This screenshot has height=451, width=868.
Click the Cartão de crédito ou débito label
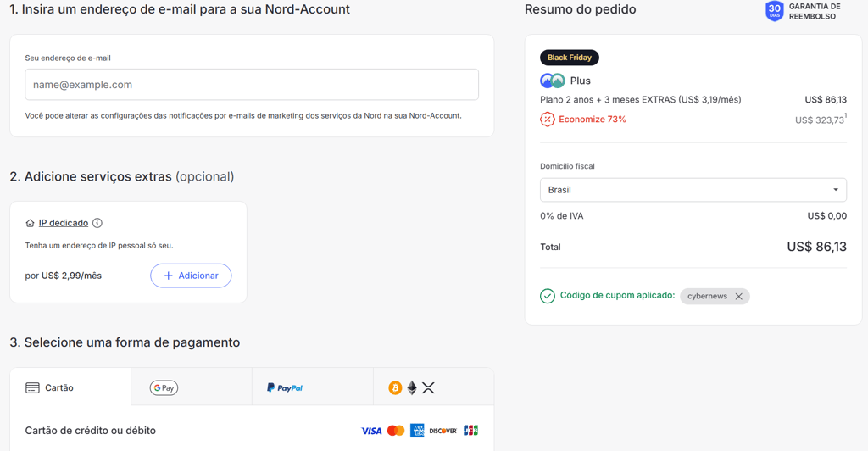pos(90,431)
